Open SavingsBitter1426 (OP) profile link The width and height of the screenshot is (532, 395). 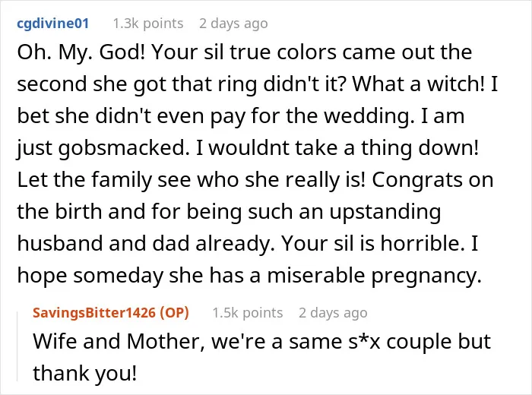tap(111, 313)
